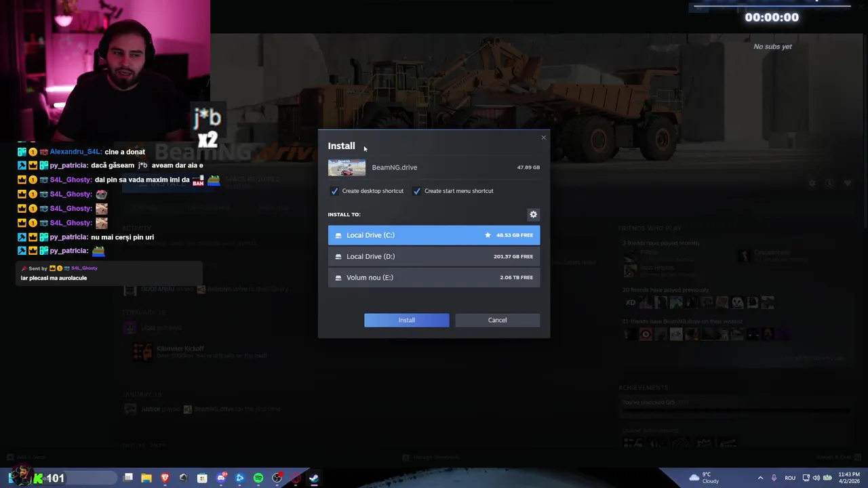Click the 00:00:00 timer overlay

tap(772, 18)
